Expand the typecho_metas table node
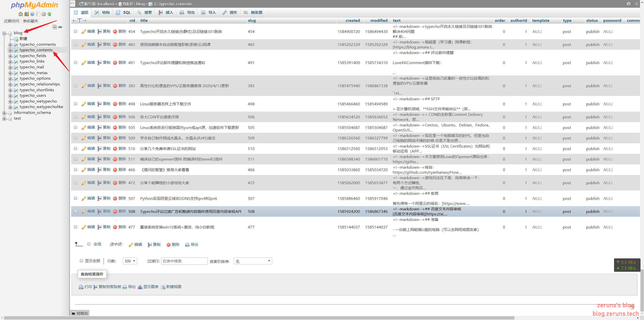Image resolution: width=644 pixels, height=320 pixels. (10, 73)
